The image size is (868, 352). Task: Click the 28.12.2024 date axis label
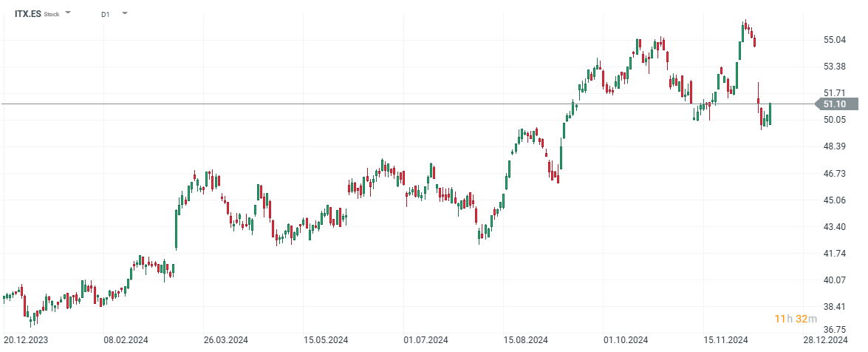pos(824,341)
